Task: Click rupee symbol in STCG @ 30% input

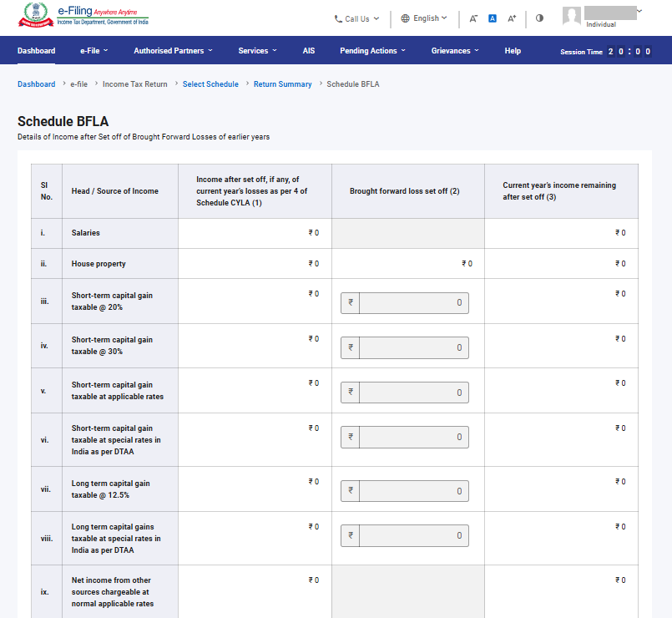Action: coord(350,347)
